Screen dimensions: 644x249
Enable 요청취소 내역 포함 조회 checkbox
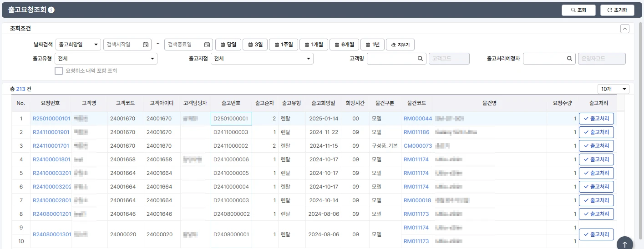(x=59, y=71)
